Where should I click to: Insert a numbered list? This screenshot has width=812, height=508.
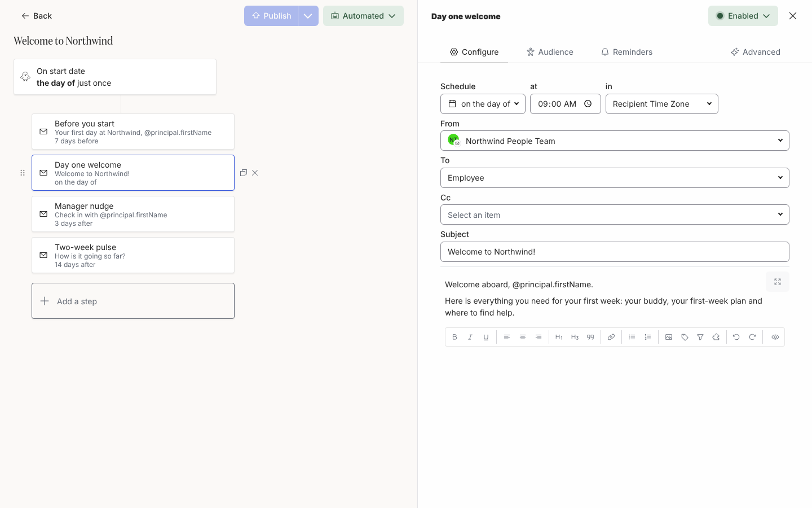[648, 337]
